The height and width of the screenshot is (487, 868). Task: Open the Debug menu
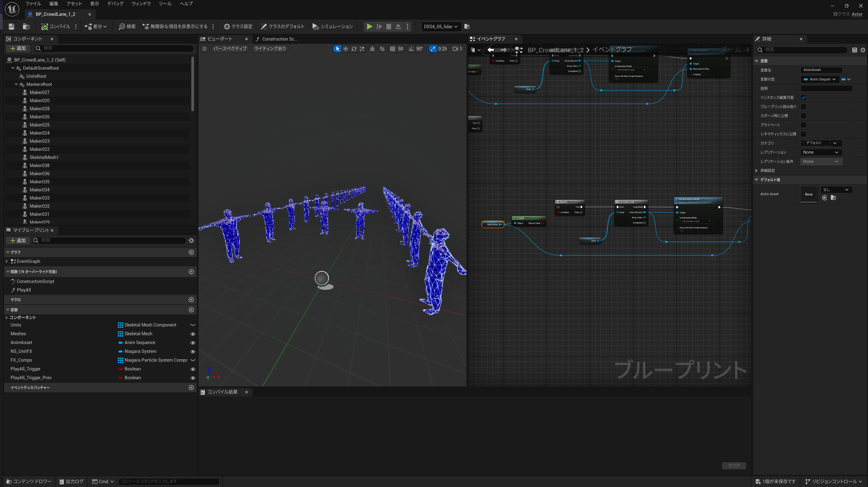[x=115, y=4]
